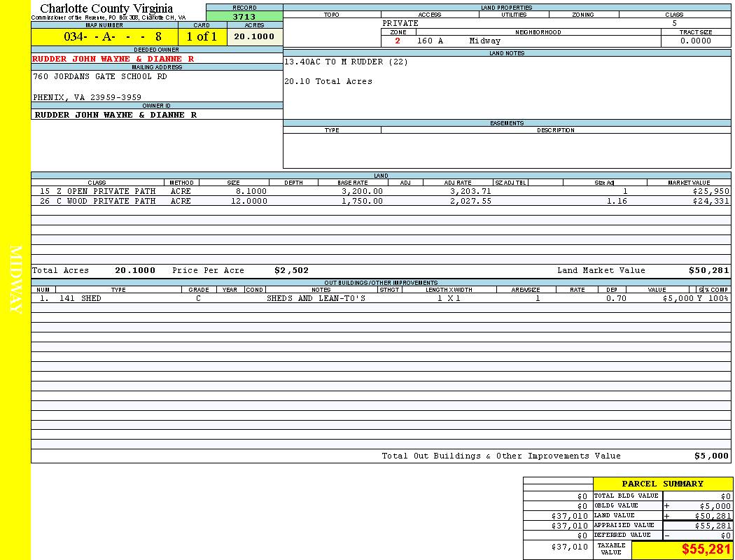Click the Parcel Summary yellow header

click(662, 484)
